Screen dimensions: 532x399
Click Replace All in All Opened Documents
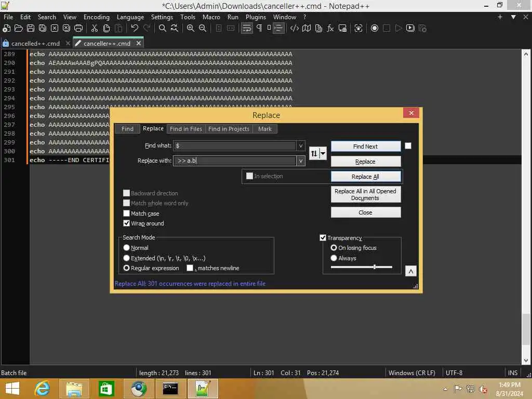[366, 194]
